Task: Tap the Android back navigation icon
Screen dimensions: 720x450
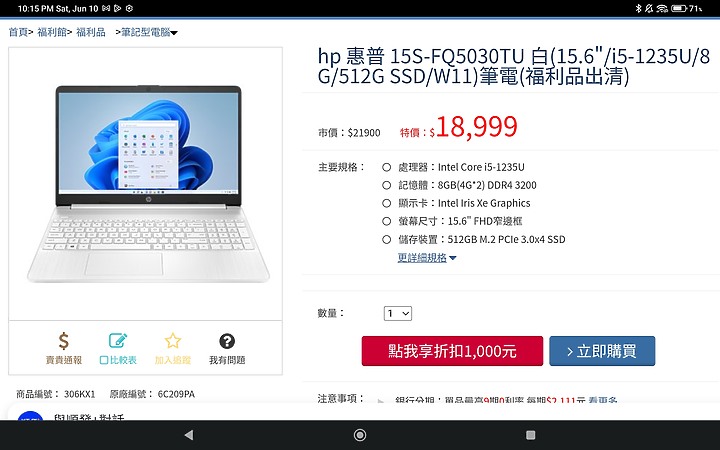Action: tap(188, 435)
